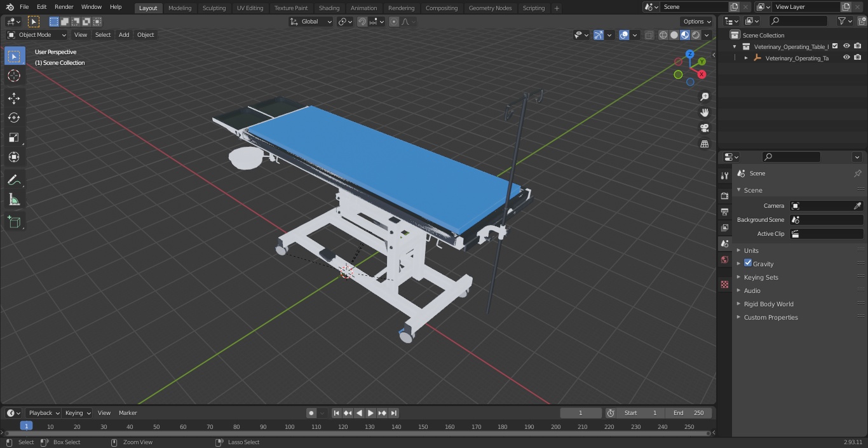Screen dimensions: 868x448
Task: Choose the Annotate pencil tool
Action: 14,180
